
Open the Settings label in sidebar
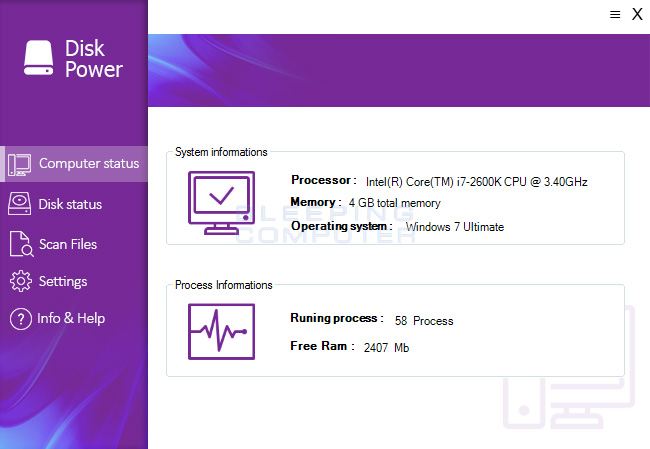(x=63, y=281)
